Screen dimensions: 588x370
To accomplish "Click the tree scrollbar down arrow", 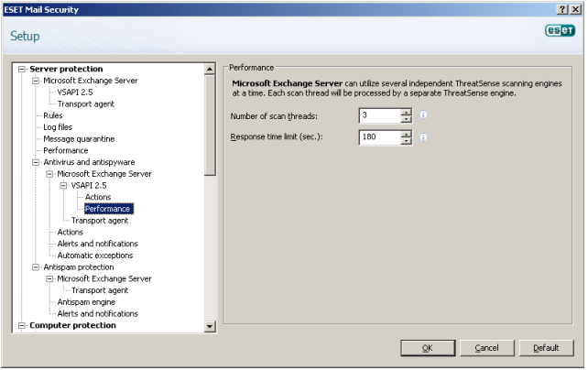I will (x=210, y=327).
